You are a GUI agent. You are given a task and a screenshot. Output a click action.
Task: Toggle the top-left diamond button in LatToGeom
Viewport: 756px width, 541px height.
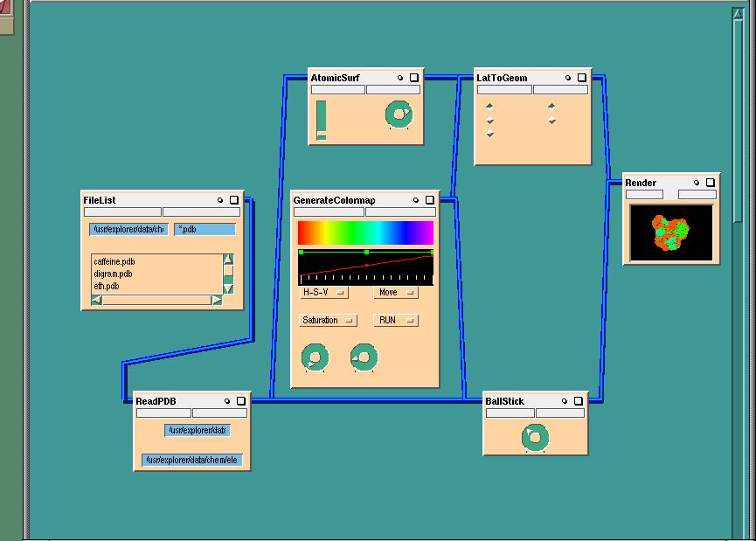(490, 107)
